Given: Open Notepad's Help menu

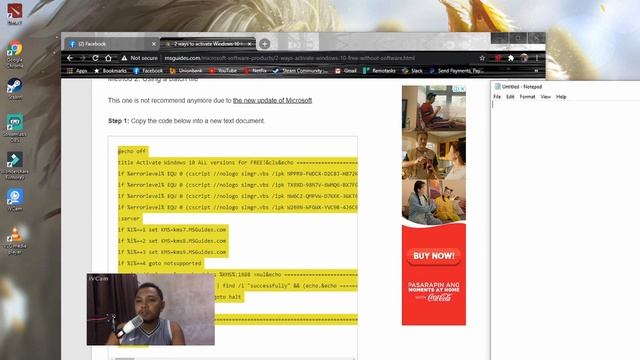Looking at the screenshot, I should click(561, 97).
